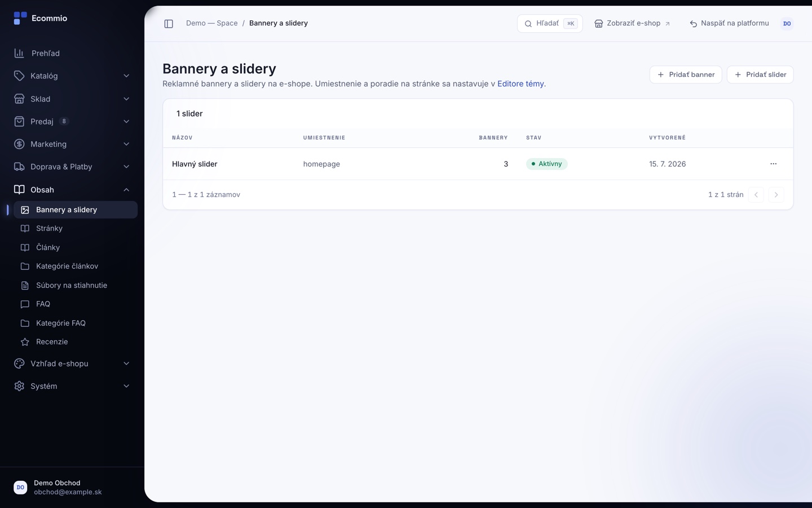
Task: Expand the Vzhľad e-shopu chevron
Action: point(126,364)
